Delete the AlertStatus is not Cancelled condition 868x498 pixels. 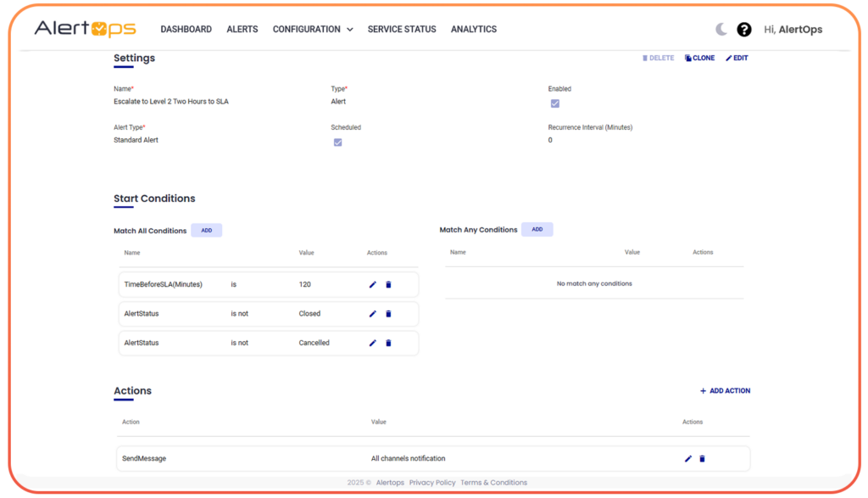click(x=388, y=343)
